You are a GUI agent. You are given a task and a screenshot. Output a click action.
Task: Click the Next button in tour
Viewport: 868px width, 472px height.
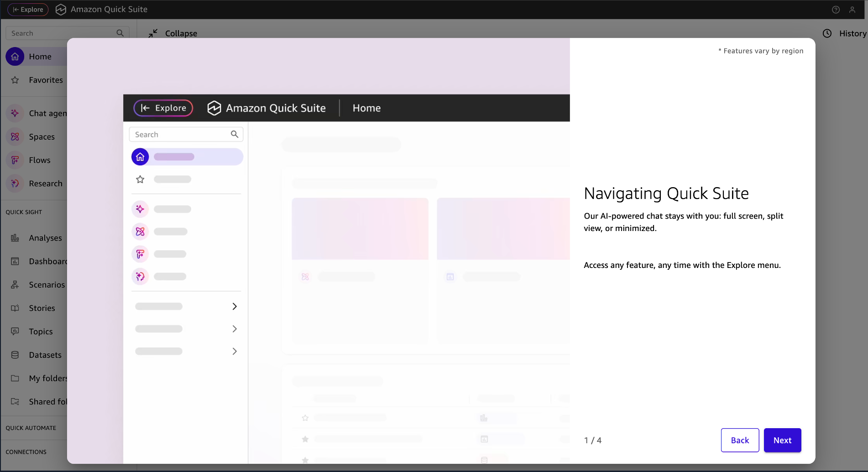tap(782, 440)
